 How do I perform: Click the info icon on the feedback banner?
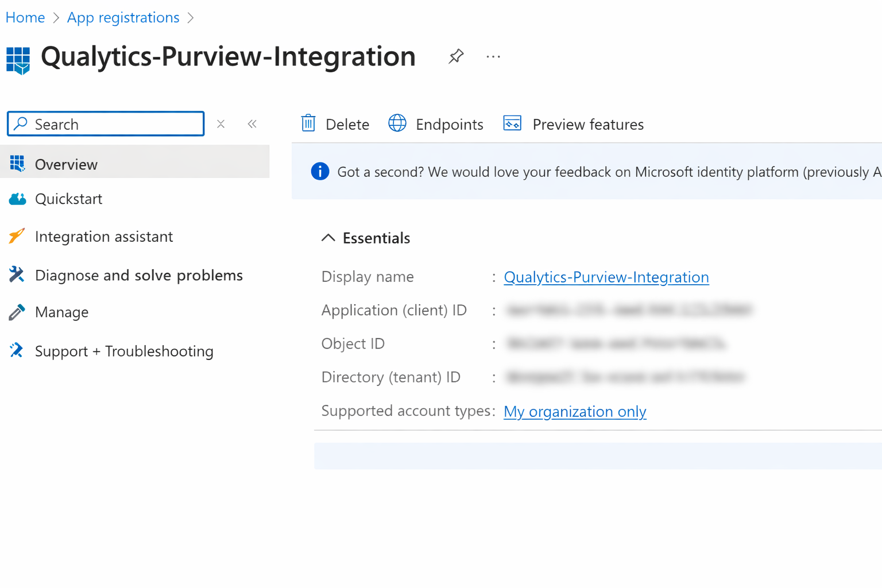[320, 171]
